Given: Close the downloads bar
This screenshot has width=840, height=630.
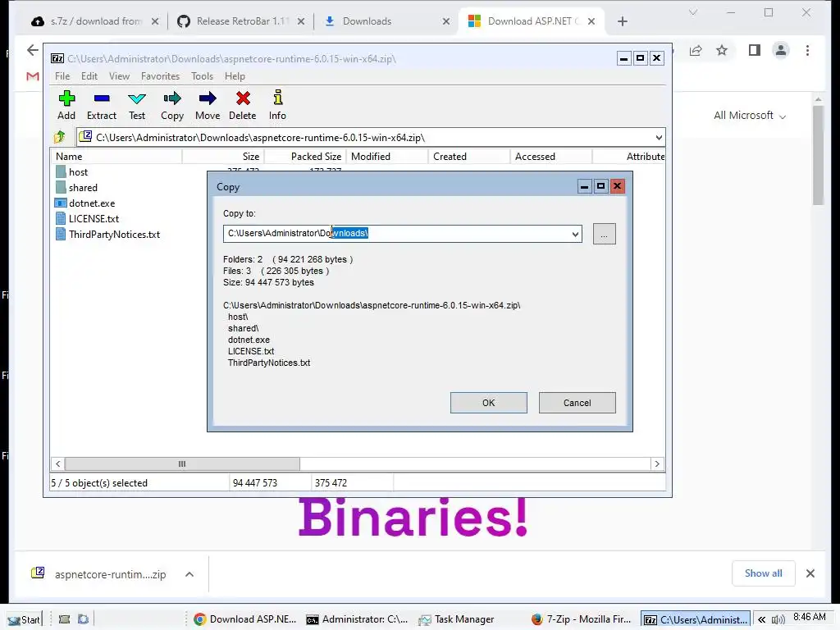Looking at the screenshot, I should 810,573.
